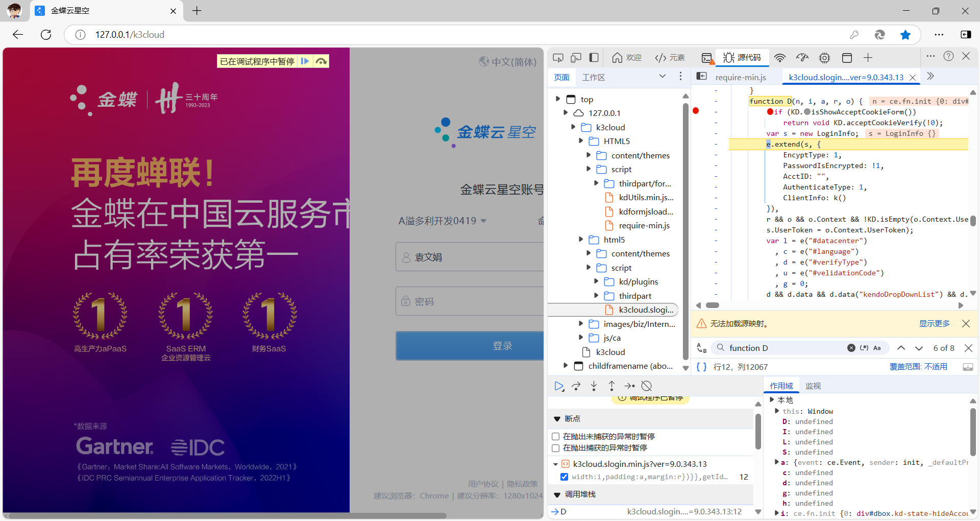Go to previous search result
This screenshot has height=521, width=980.
(901, 348)
